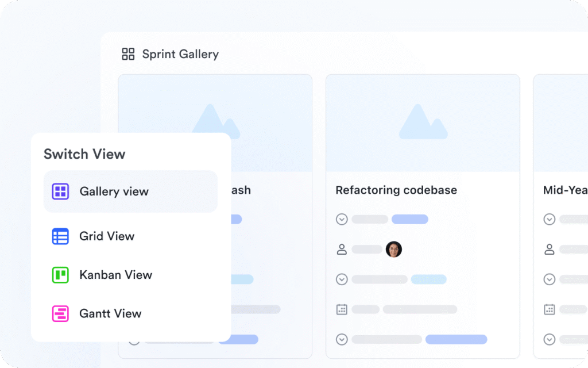Click bottom blue tag in Refactoring codebase card
The height and width of the screenshot is (368, 588).
tap(456, 339)
